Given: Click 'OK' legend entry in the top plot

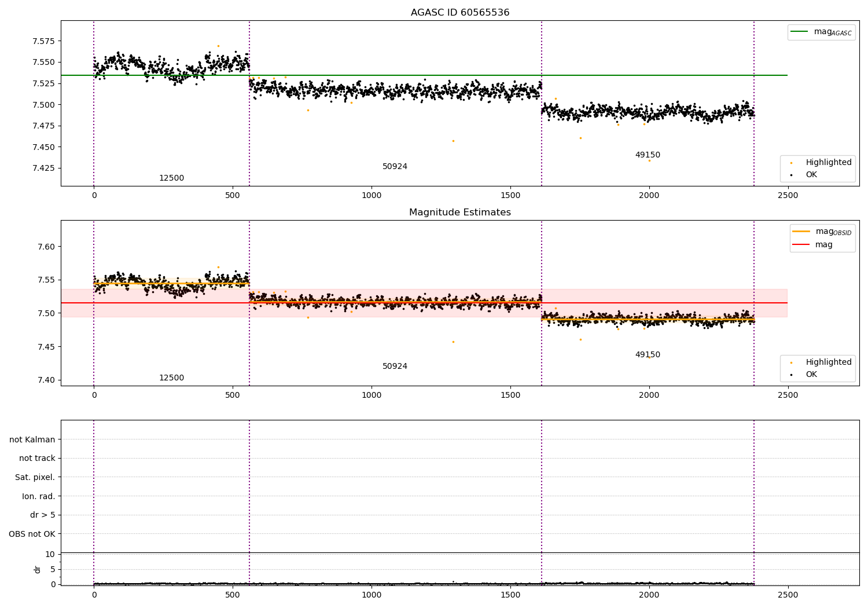Looking at the screenshot, I should coord(804,174).
